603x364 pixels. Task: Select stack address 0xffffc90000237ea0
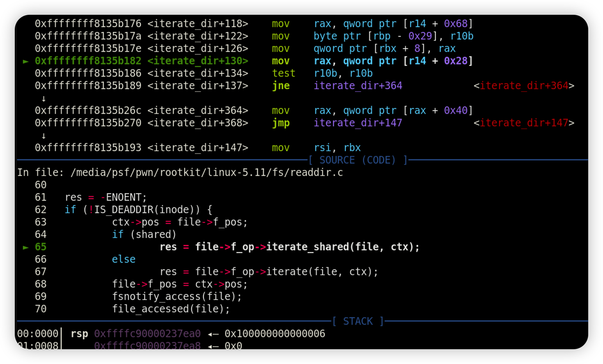tap(147, 334)
